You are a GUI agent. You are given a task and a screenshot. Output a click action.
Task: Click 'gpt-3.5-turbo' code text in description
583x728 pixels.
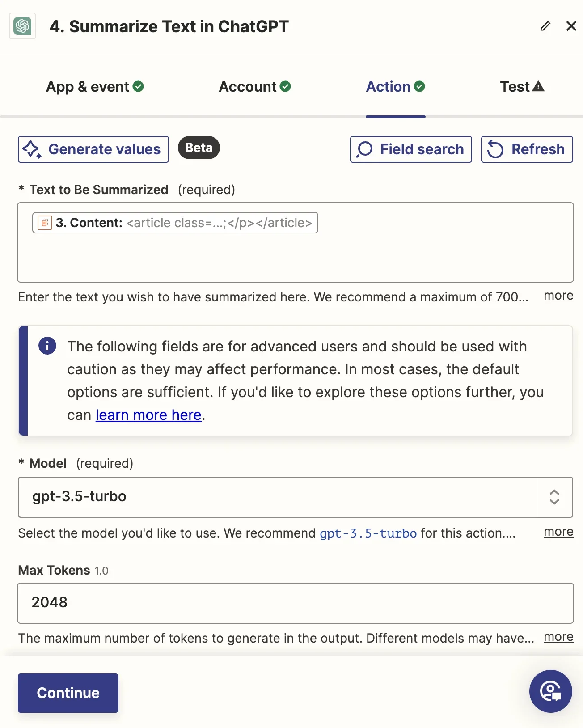pos(368,533)
